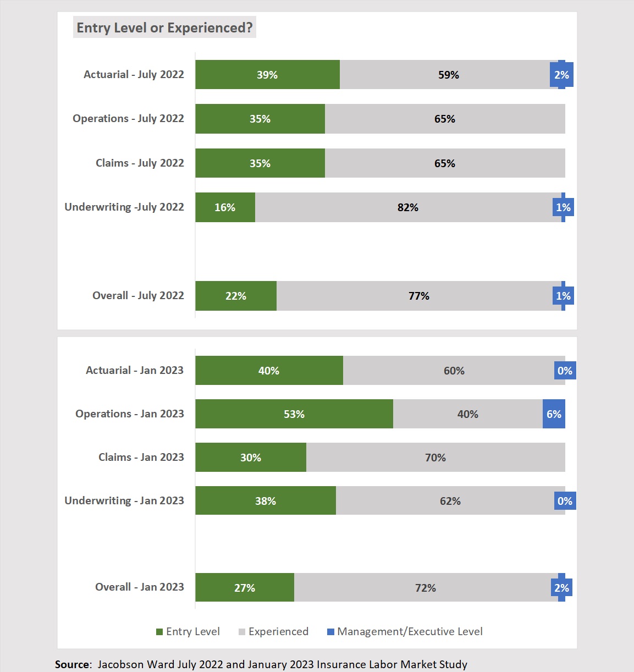Click the blue Management/Executive Level legend swatch
Viewport: 634px width, 672px height.
click(330, 632)
